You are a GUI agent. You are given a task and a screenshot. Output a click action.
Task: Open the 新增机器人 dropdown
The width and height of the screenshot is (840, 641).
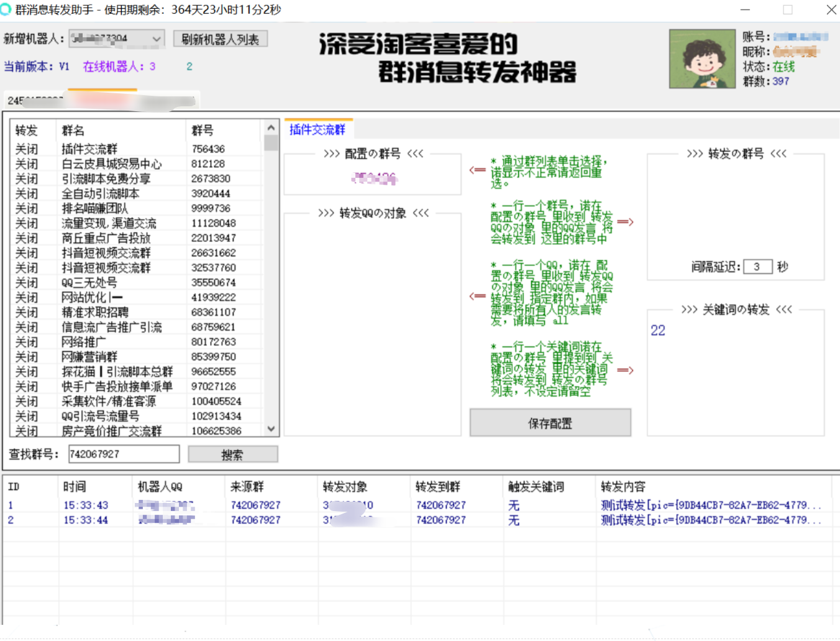157,39
